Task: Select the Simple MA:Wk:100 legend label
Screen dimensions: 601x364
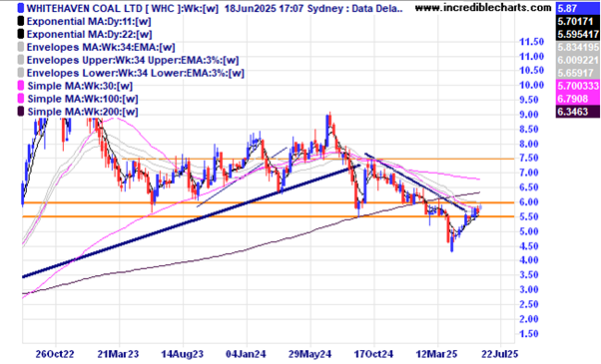Action: [x=83, y=99]
